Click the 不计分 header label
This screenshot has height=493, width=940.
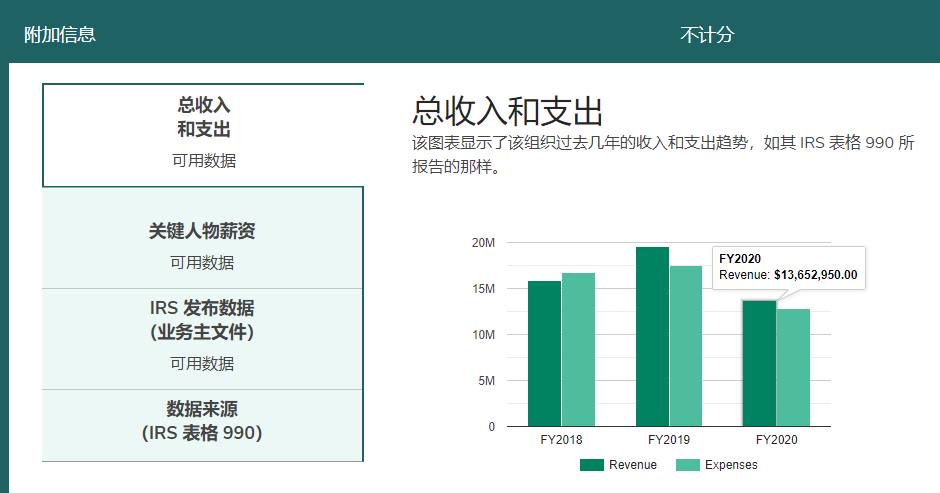coord(707,35)
